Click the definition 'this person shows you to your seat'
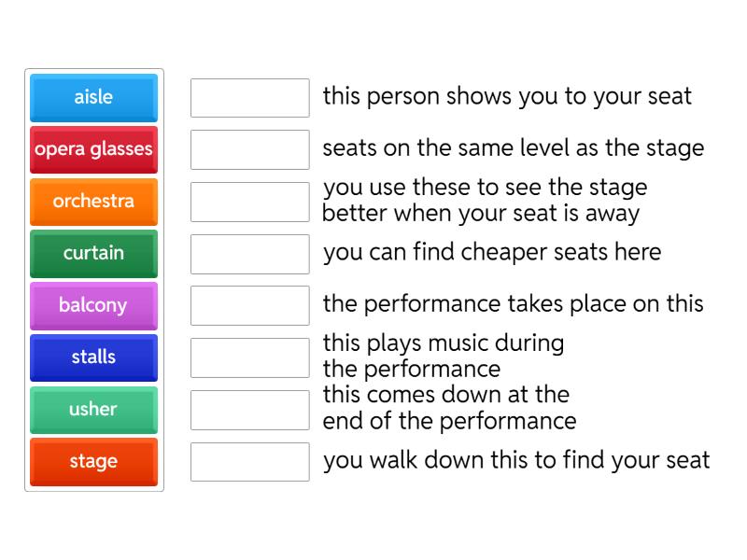 [507, 96]
